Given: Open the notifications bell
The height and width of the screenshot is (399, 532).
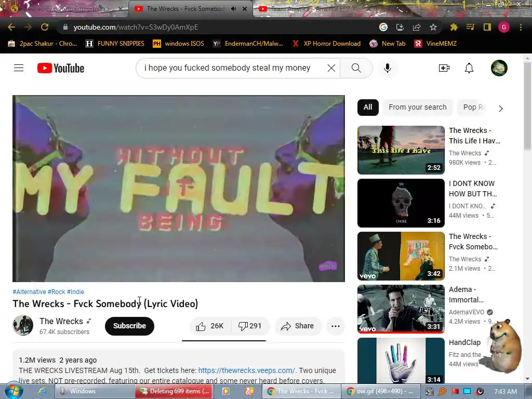Looking at the screenshot, I should [469, 68].
